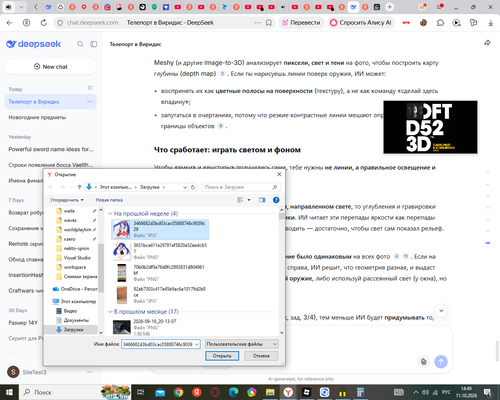Select the waves folder in navigation tree
The image size is (500, 400).
coord(70,220)
